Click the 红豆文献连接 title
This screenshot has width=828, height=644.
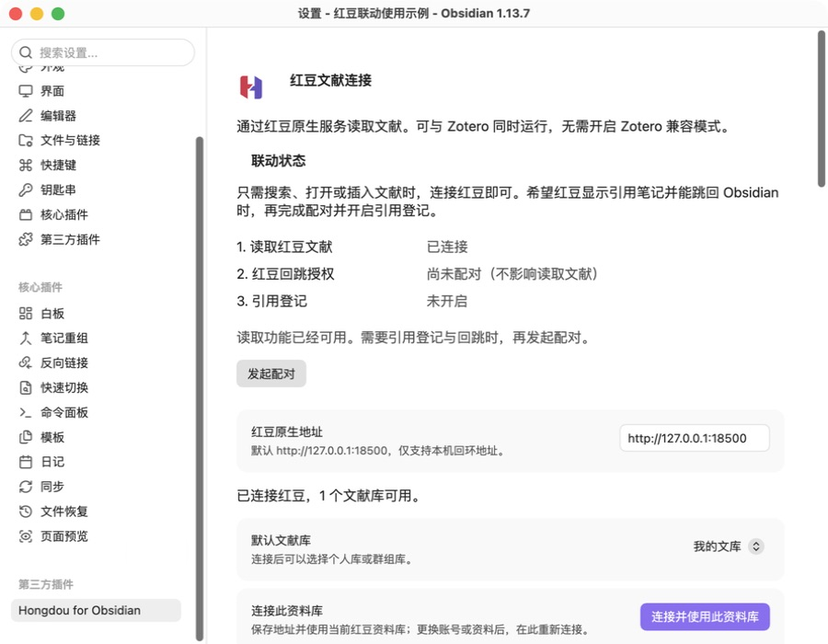pos(330,80)
